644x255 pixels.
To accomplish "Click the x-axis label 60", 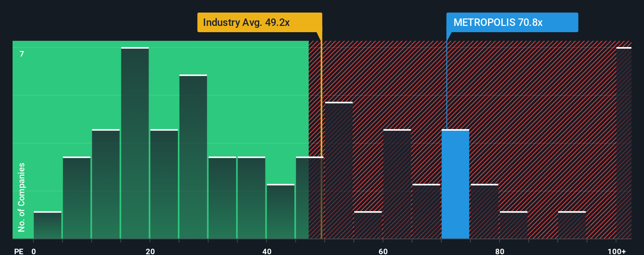I will coord(383,251).
